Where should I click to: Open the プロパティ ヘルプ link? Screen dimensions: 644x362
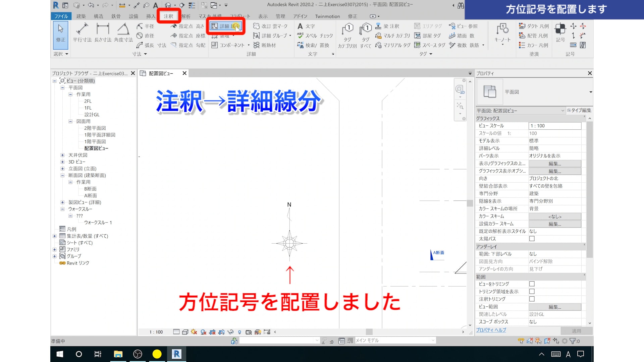[x=491, y=330]
